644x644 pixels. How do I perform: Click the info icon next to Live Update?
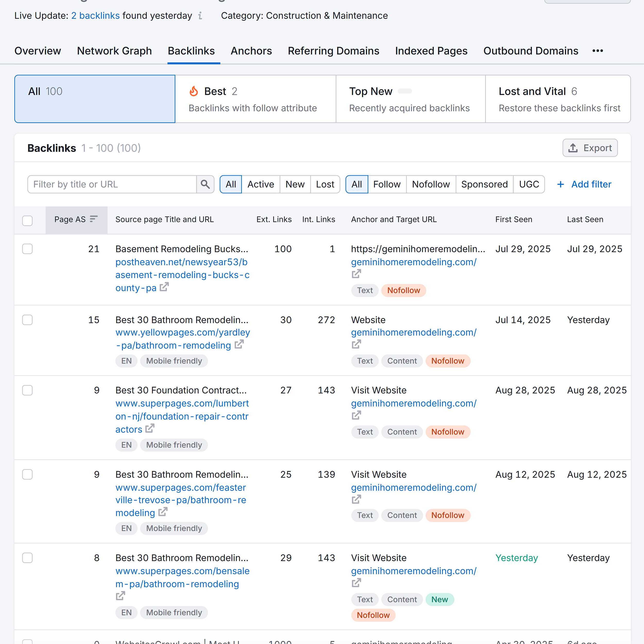point(200,16)
